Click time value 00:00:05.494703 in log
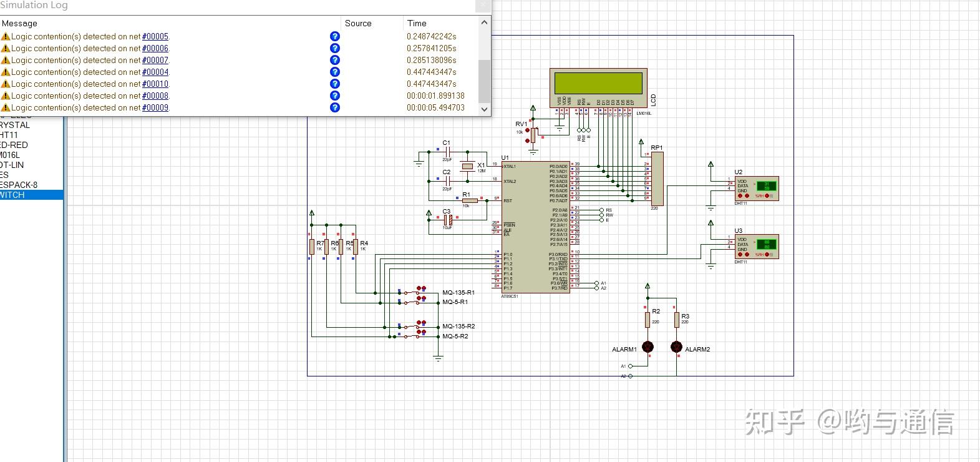This screenshot has width=980, height=462. 436,107
